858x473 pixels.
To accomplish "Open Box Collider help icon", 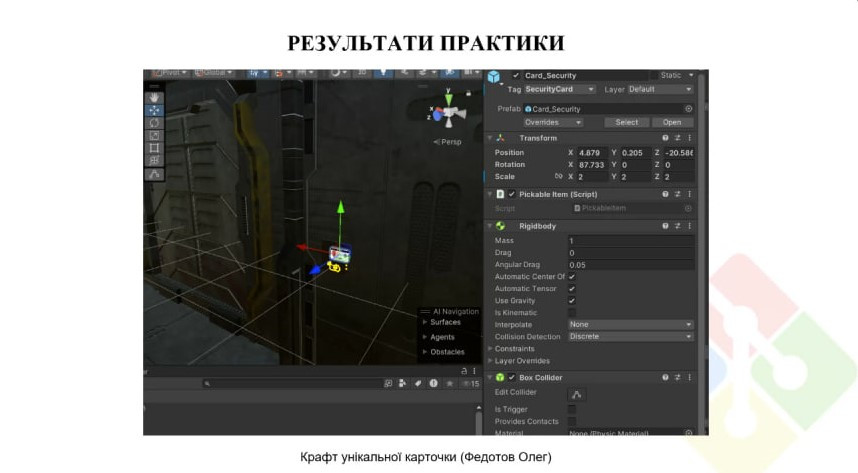I will coord(665,377).
